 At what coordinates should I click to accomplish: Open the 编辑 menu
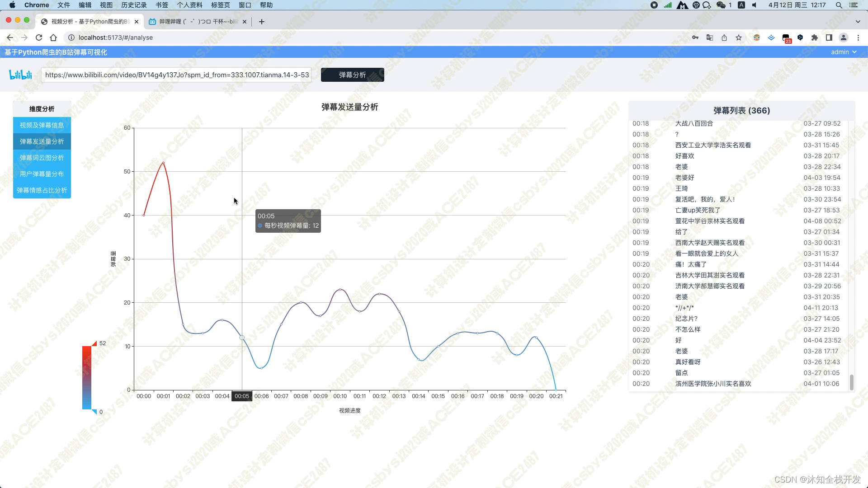[x=85, y=5]
